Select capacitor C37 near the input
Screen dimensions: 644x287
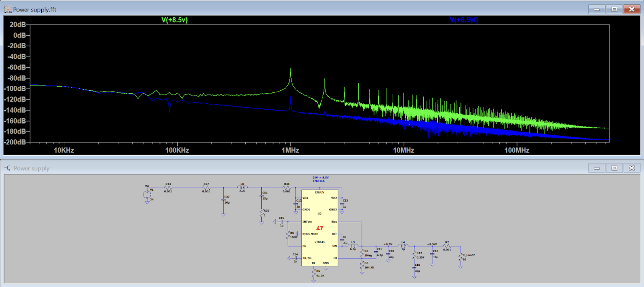point(224,200)
